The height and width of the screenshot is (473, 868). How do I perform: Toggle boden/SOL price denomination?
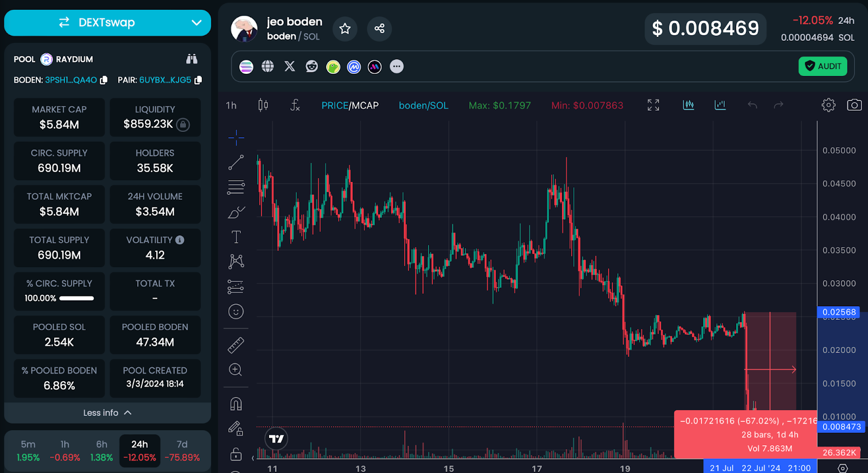[x=424, y=105]
